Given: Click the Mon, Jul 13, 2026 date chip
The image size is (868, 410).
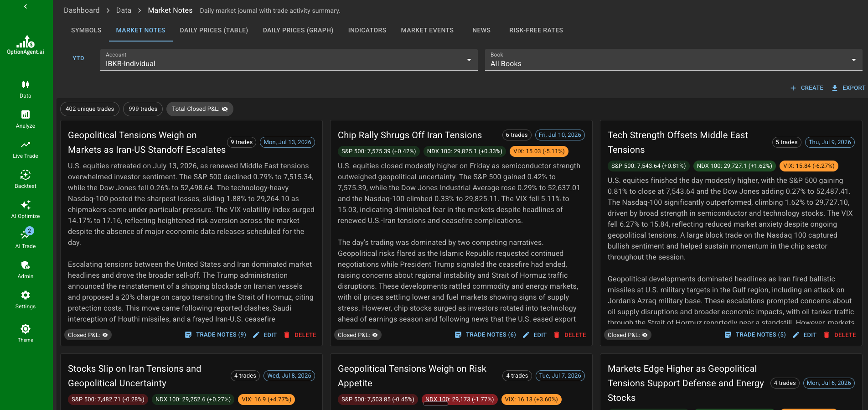Looking at the screenshot, I should click(288, 142).
